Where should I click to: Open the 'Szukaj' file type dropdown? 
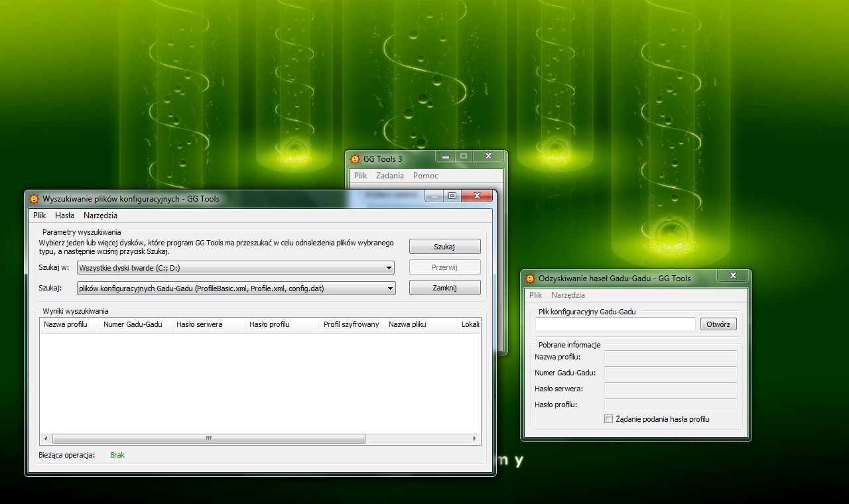point(236,288)
